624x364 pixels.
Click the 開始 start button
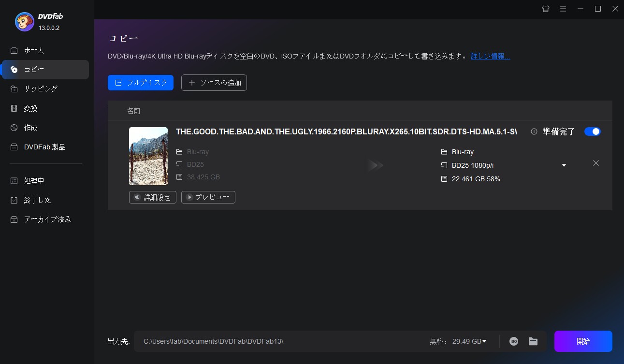pos(583,341)
